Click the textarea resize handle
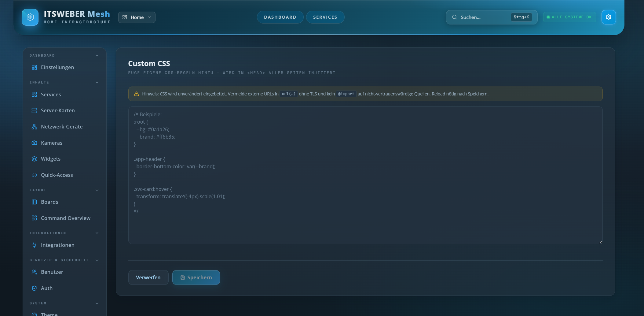 pyautogui.click(x=601, y=242)
